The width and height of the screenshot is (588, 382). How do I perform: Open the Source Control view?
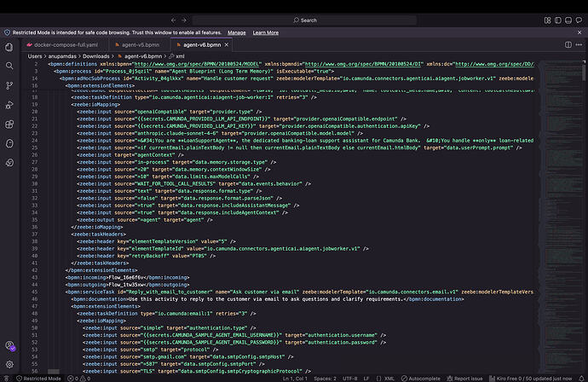point(9,85)
